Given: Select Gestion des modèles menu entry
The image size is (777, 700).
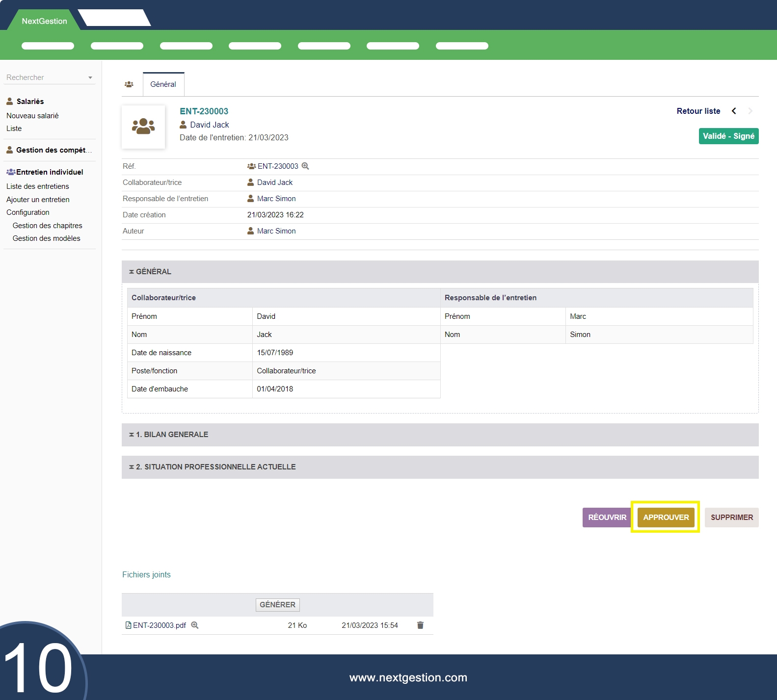Looking at the screenshot, I should click(46, 238).
